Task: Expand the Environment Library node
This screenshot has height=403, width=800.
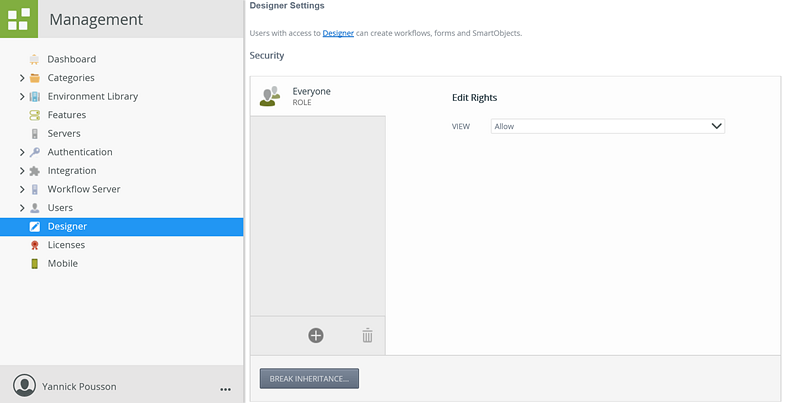Action: [22, 97]
